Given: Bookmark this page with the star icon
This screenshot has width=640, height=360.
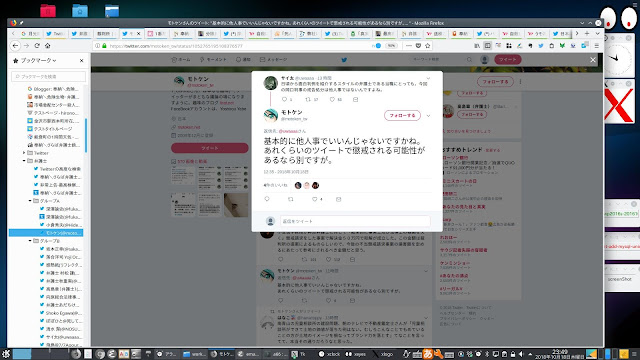Looking at the screenshot, I should (428, 46).
